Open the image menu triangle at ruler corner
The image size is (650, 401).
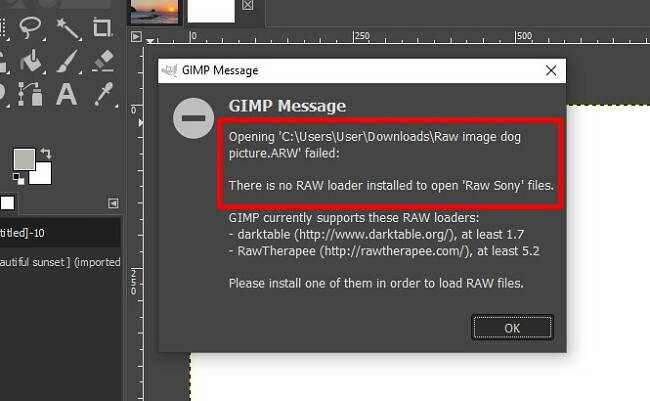[136, 36]
